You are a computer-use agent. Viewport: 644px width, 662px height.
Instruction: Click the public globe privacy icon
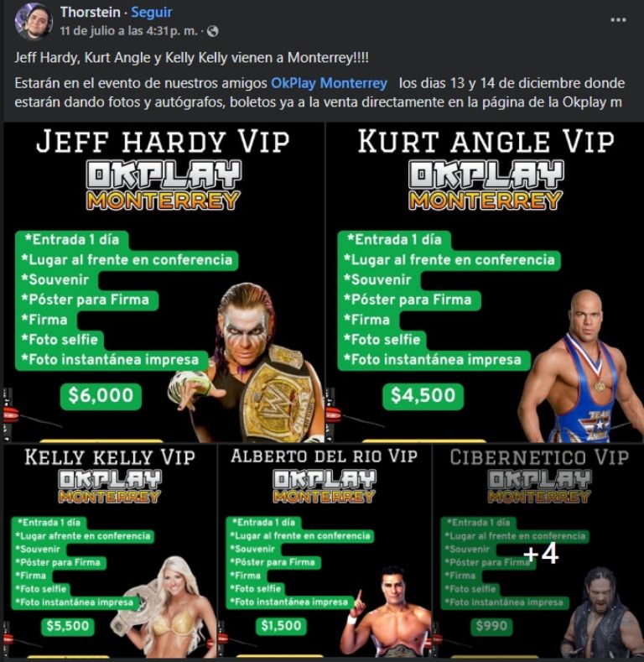[x=213, y=31]
